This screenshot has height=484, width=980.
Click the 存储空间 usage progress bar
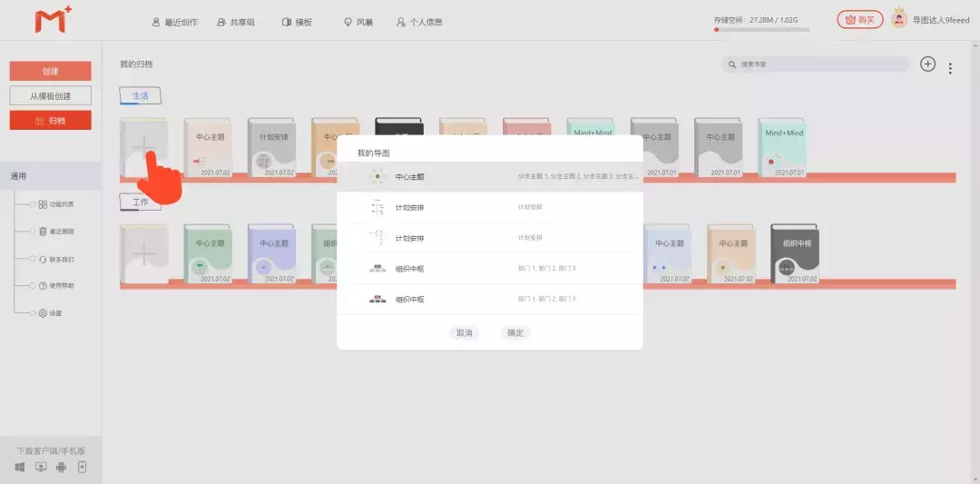coord(761,30)
